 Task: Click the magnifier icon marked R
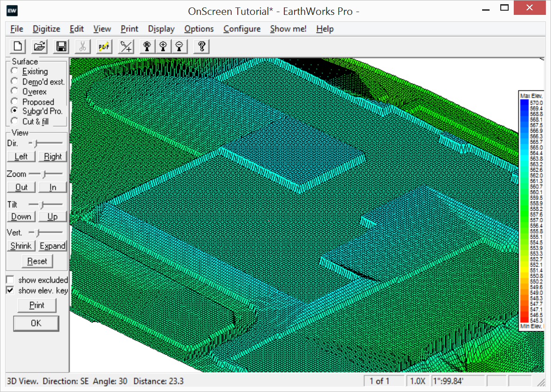click(147, 47)
